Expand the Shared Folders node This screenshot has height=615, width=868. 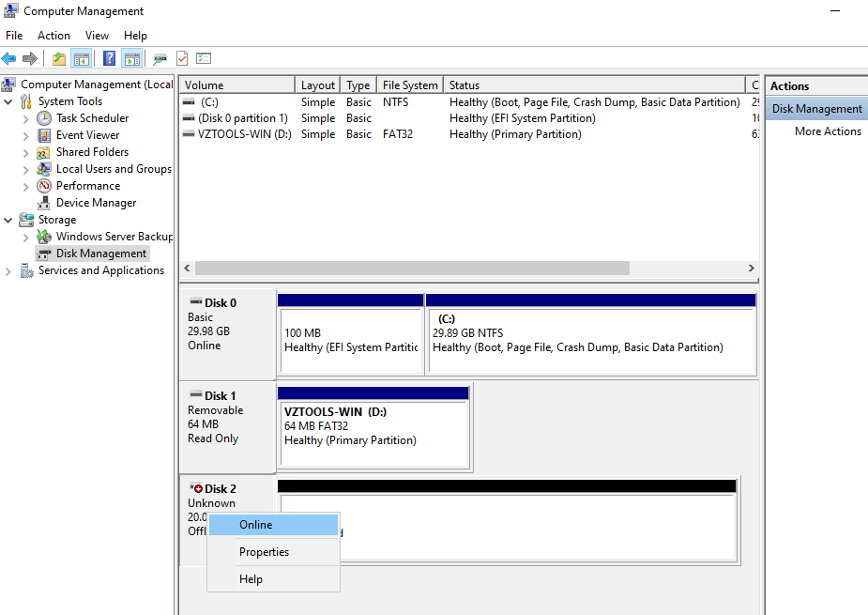pos(25,152)
